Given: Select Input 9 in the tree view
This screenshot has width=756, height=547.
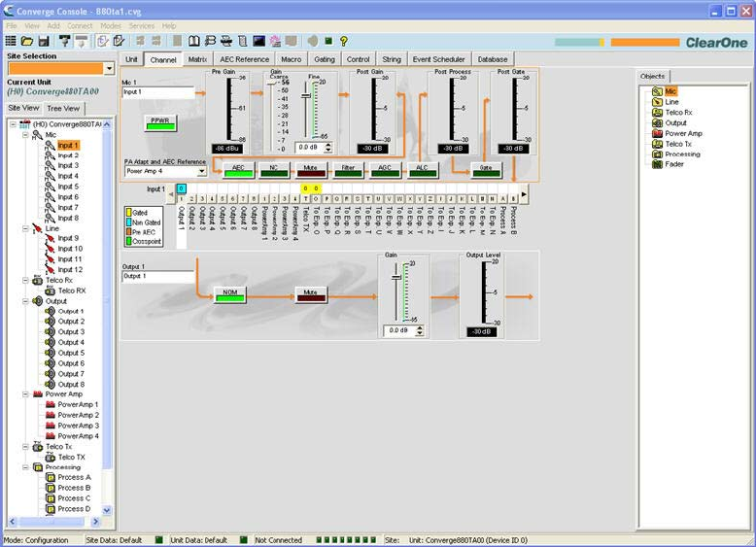Looking at the screenshot, I should pos(68,238).
